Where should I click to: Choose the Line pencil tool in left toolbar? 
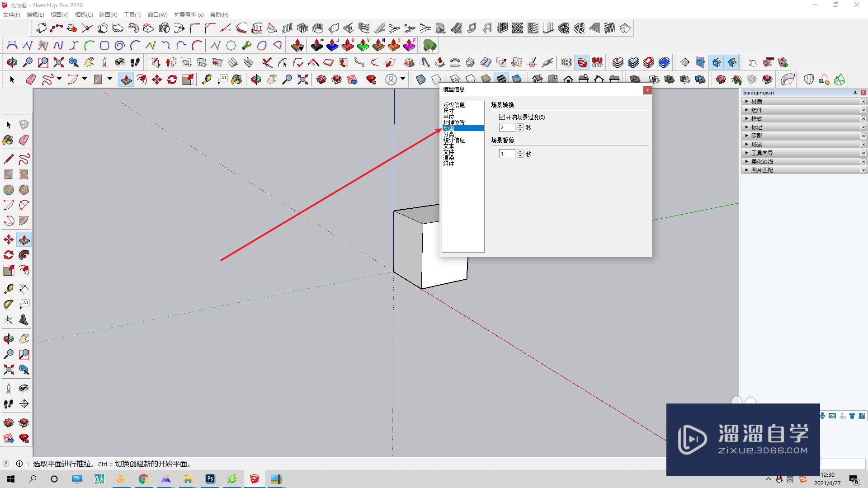tap(9, 159)
